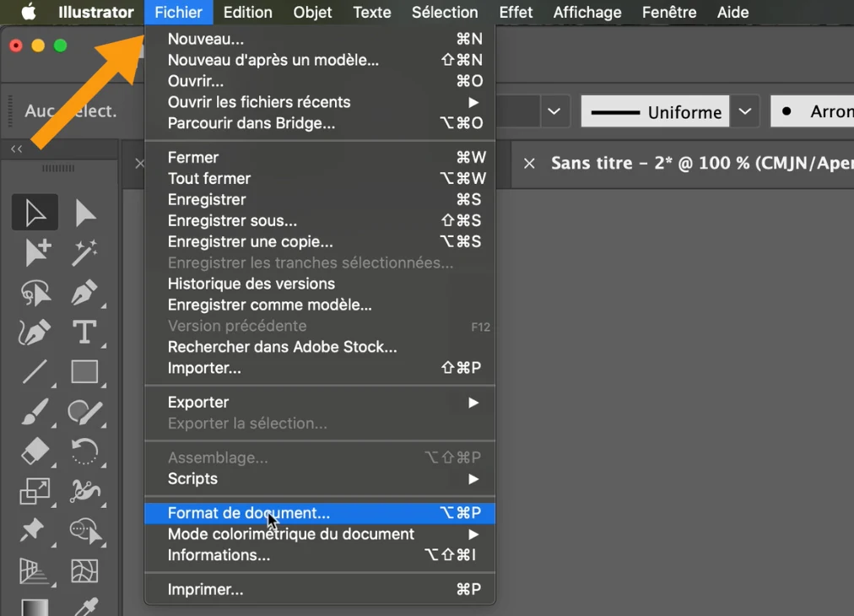Choose Enregistrer une copie…
854x616 pixels.
320,242
